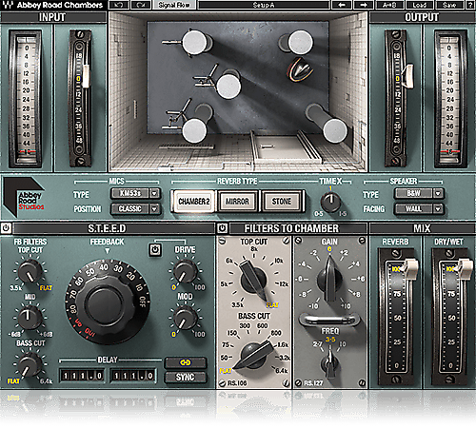Open the speaker TYPE dropdown arrow

pos(438,193)
